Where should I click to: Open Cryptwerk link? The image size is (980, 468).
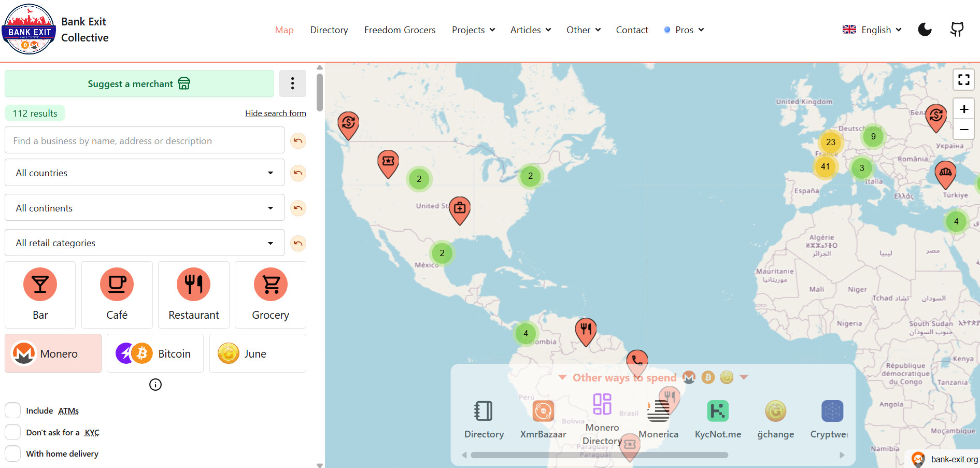(x=829, y=420)
